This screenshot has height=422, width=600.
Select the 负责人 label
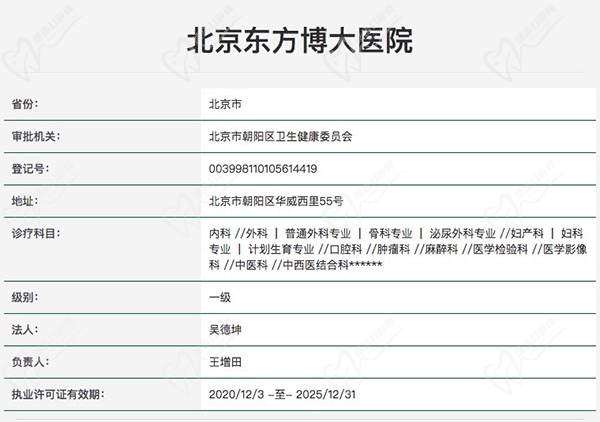[30, 362]
